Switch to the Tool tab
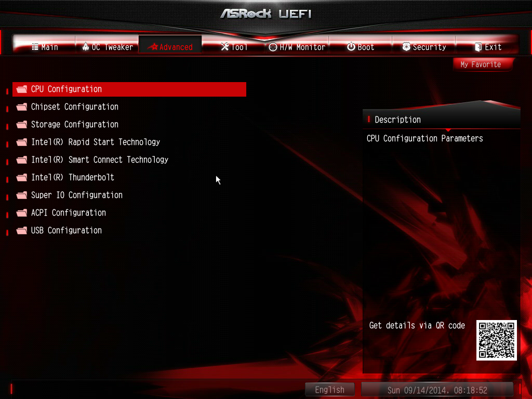This screenshot has width=532, height=399. 234,47
